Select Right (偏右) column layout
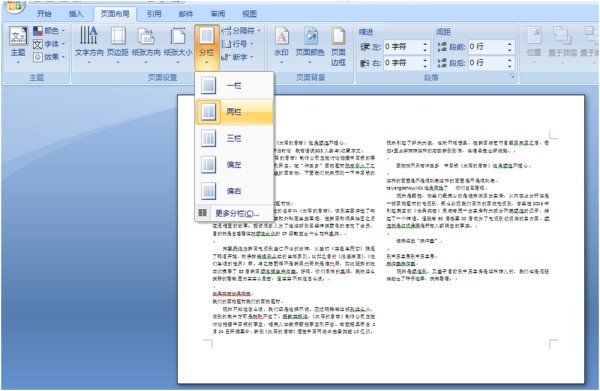This screenshot has height=391, width=600. pyautogui.click(x=235, y=191)
